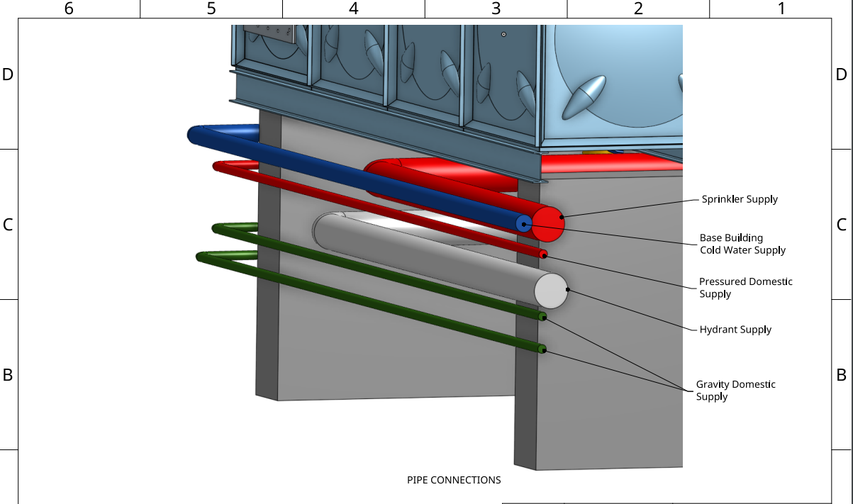Select the lower green gravity pipe end

542,348
